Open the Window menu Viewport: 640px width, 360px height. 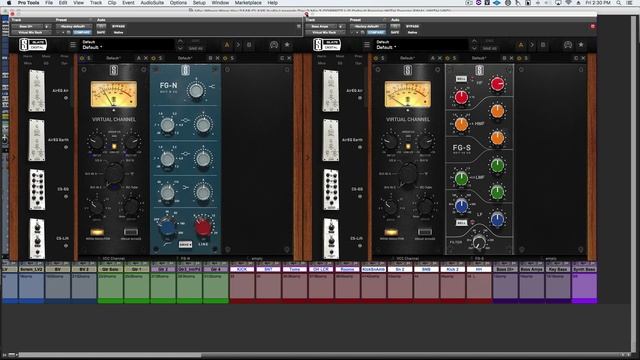click(220, 3)
